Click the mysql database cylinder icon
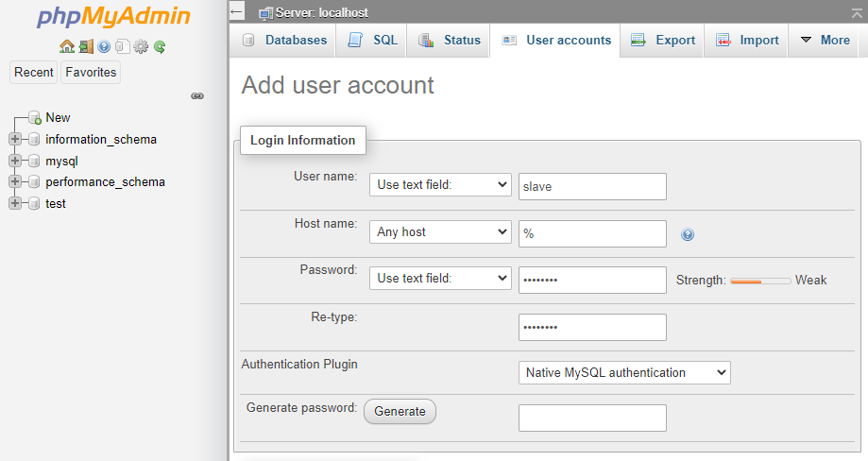Viewport: 868px width, 461px height. 34,161
